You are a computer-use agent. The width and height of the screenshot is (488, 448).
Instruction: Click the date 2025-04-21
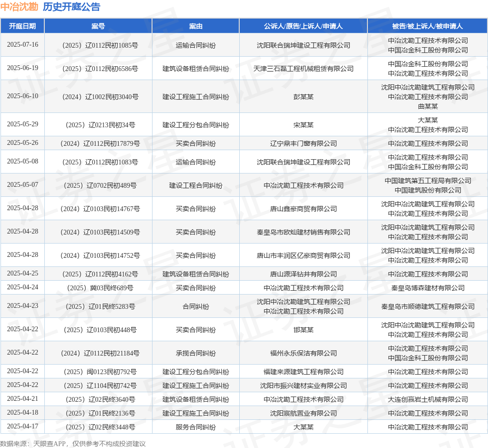(22, 398)
